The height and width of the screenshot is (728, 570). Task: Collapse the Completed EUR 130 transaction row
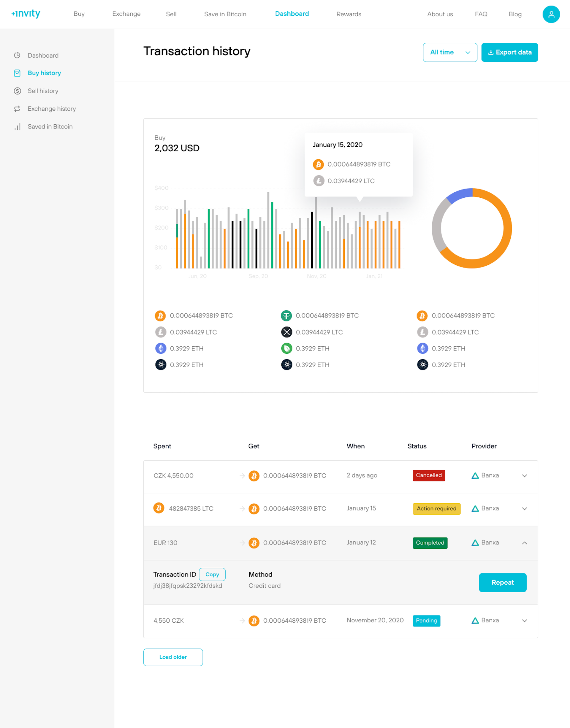[x=524, y=543]
